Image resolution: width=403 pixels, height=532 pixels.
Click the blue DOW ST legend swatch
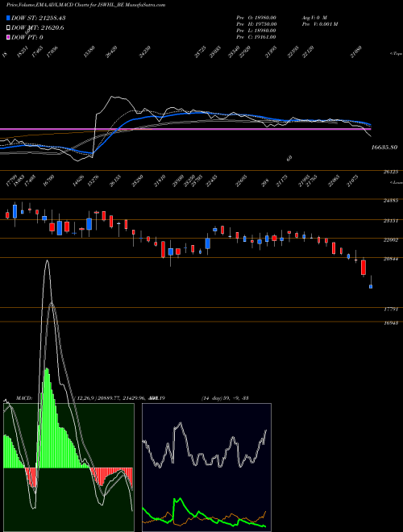pyautogui.click(x=8, y=18)
